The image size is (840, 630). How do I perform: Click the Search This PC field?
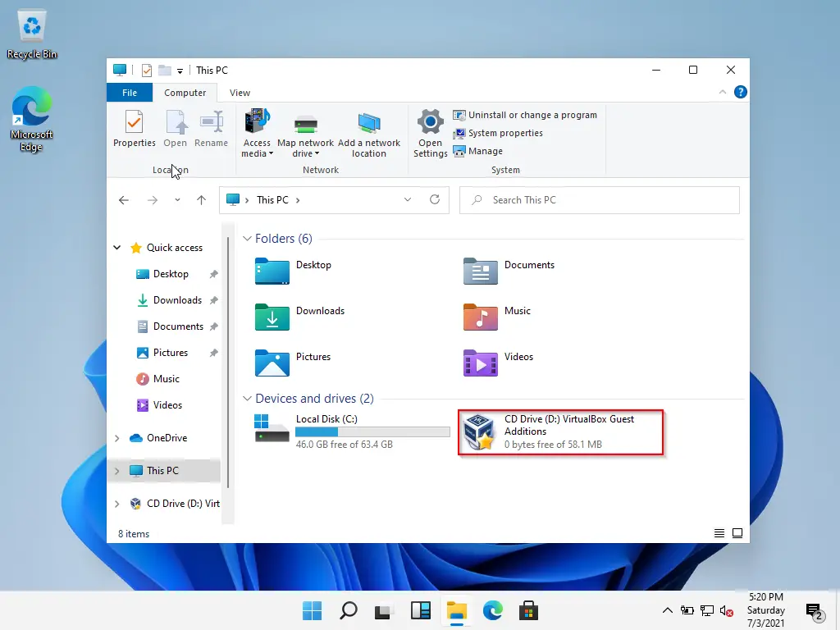click(600, 200)
